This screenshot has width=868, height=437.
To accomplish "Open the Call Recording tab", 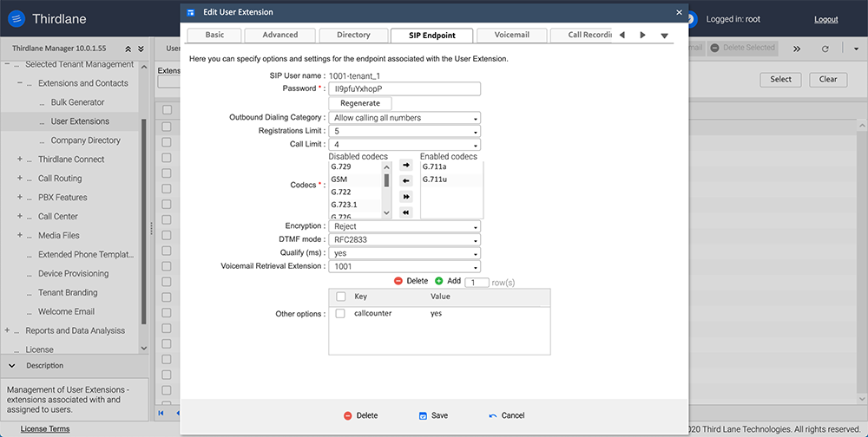I will (x=582, y=35).
